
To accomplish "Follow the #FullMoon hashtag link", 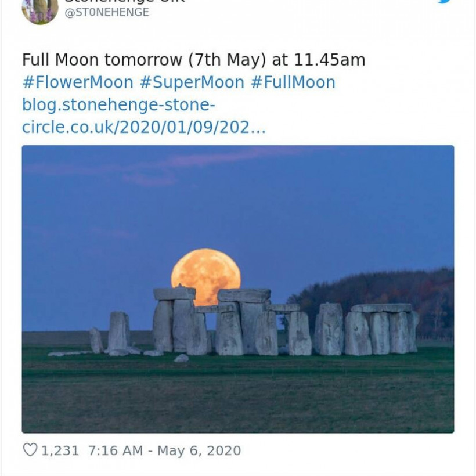I will click(293, 82).
